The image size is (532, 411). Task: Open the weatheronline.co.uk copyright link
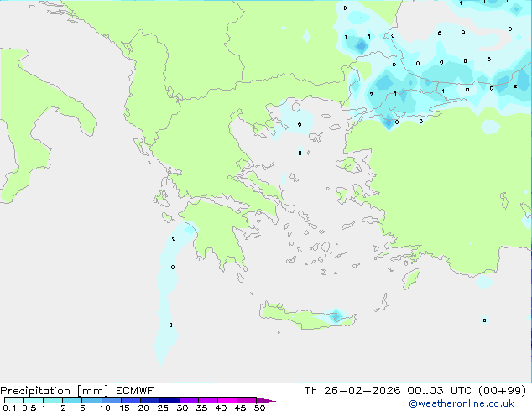[x=462, y=403]
